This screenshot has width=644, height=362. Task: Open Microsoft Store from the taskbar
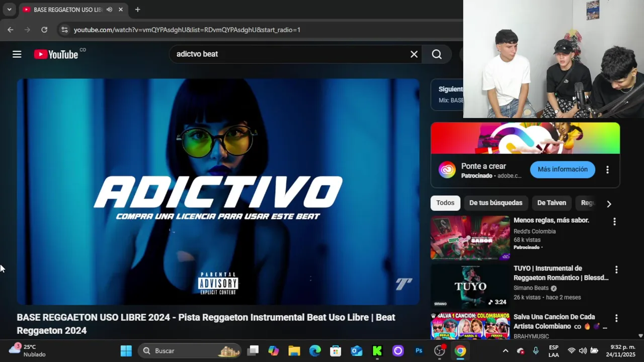[x=336, y=351]
